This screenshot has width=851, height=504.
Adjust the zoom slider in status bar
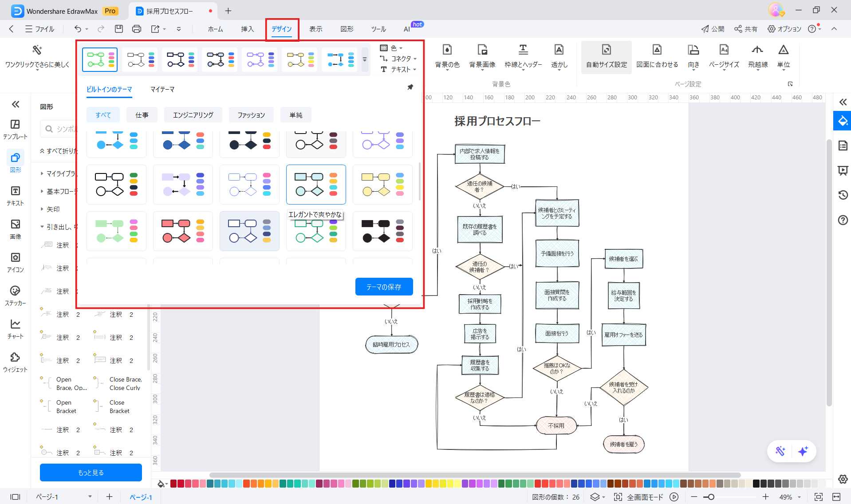[x=710, y=497]
